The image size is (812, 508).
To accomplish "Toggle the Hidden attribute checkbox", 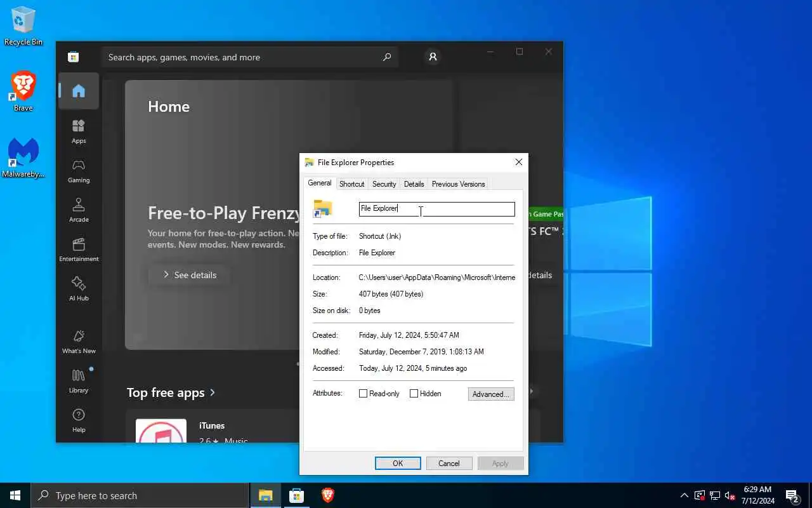I will coord(414,394).
